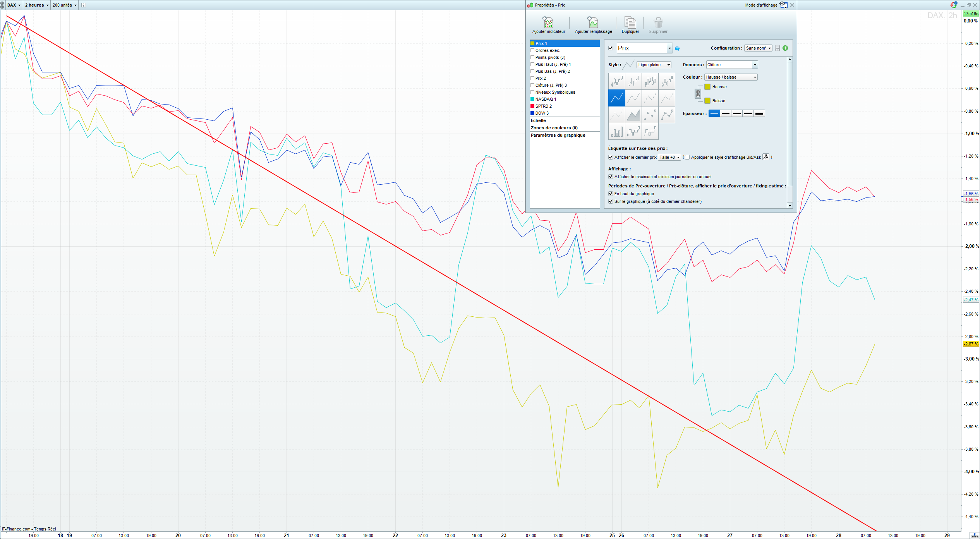Click the Ajouter remplissage icon

(x=593, y=22)
